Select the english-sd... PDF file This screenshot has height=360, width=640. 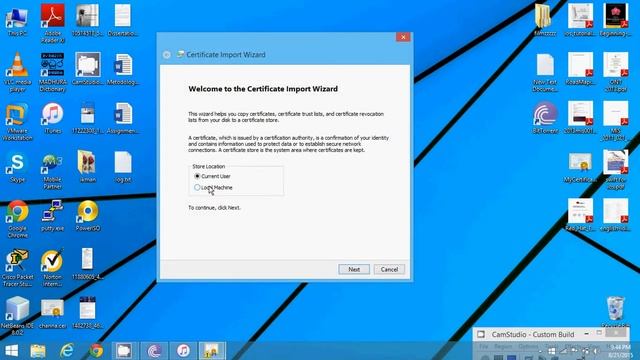pos(616,216)
